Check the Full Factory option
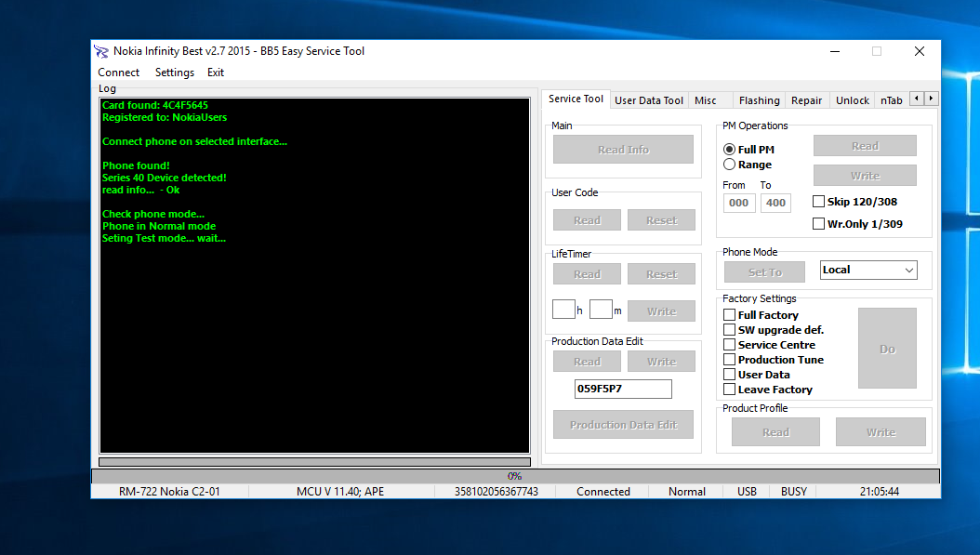The image size is (980, 555). click(x=729, y=314)
